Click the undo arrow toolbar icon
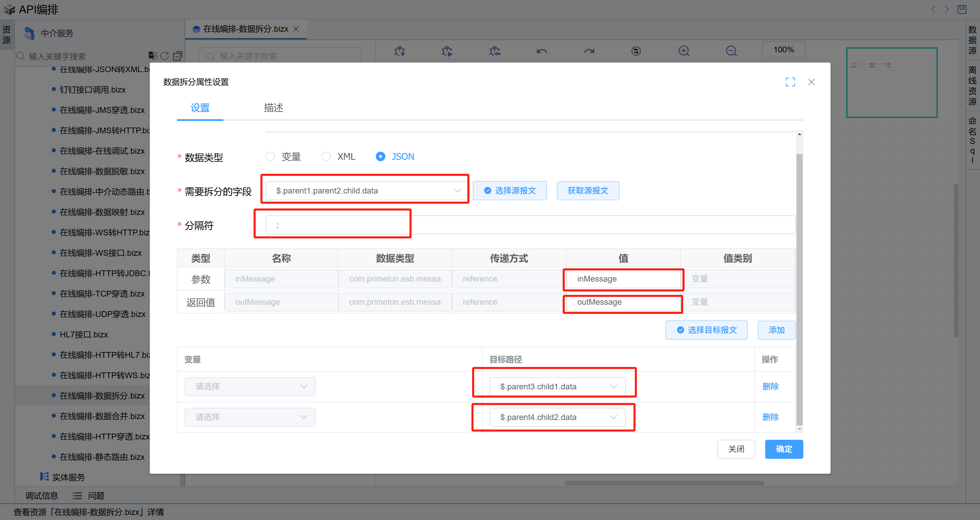980x520 pixels. (542, 51)
